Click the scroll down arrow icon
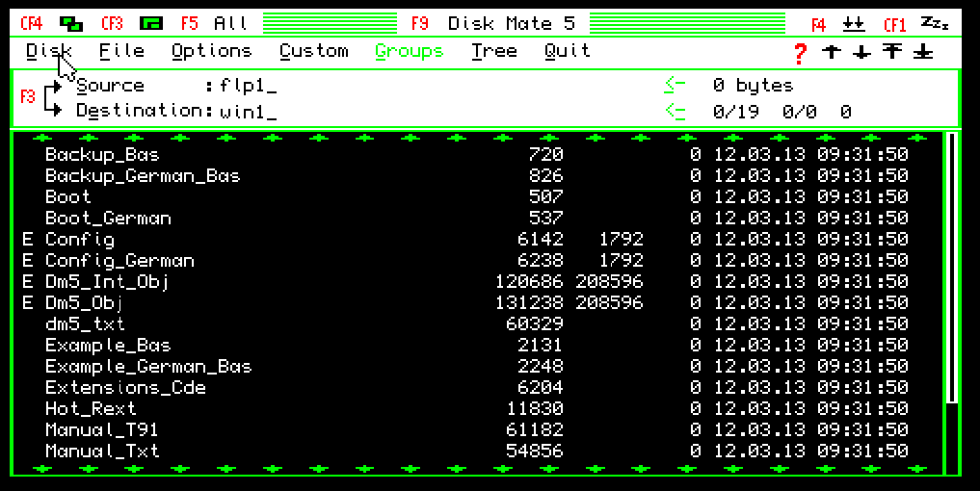This screenshot has width=980, height=491. coord(861,53)
